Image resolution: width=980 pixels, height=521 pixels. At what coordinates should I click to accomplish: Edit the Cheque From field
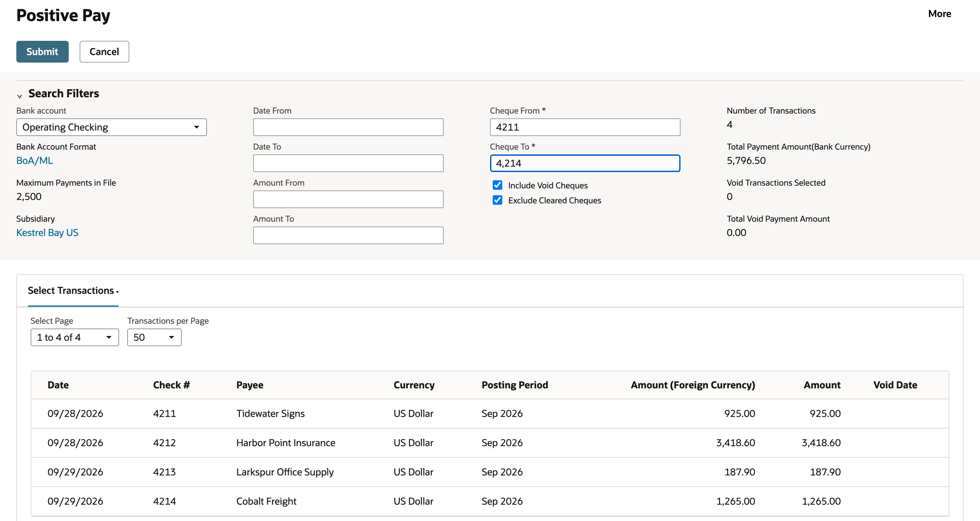point(585,128)
